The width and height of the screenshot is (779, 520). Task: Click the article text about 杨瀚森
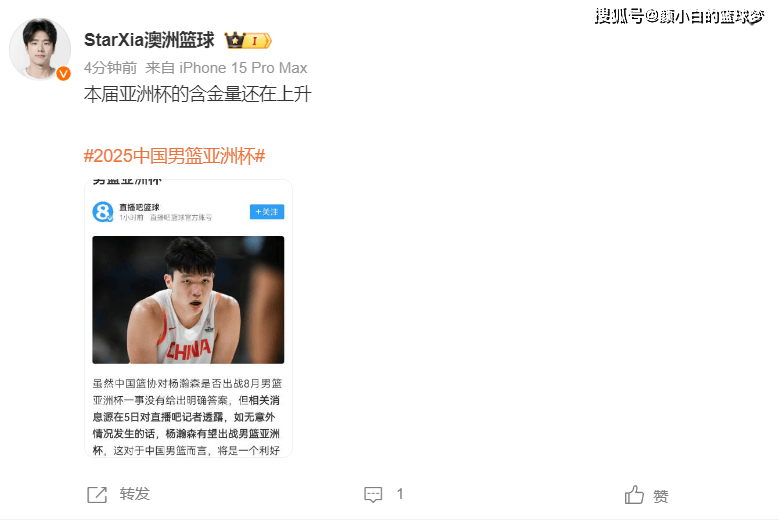(x=187, y=417)
